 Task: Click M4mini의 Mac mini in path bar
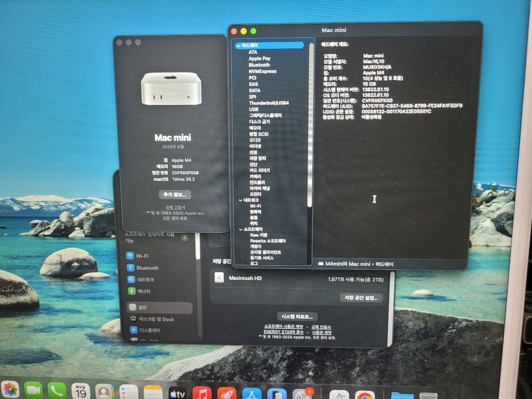tap(348, 264)
